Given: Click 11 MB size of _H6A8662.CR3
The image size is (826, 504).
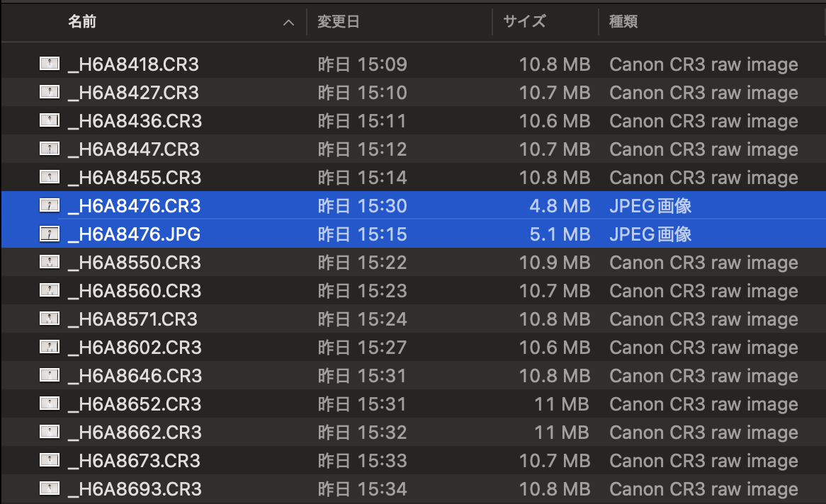Looking at the screenshot, I should 562,433.
